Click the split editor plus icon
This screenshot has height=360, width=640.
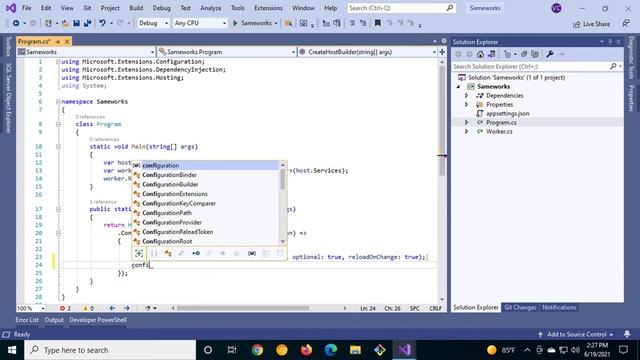[442, 52]
